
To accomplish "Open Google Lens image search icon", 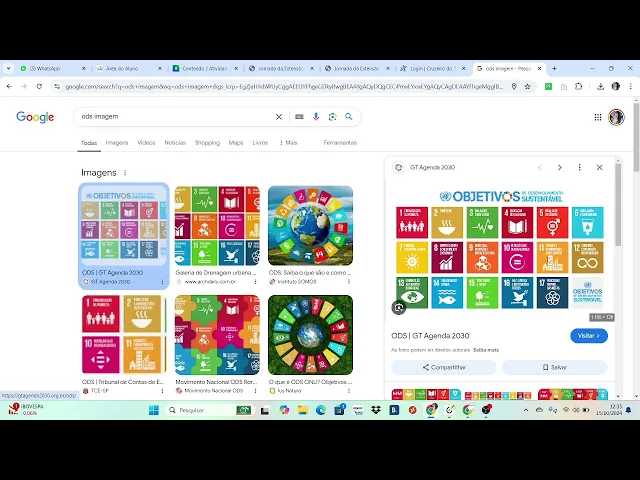I will coord(332,117).
